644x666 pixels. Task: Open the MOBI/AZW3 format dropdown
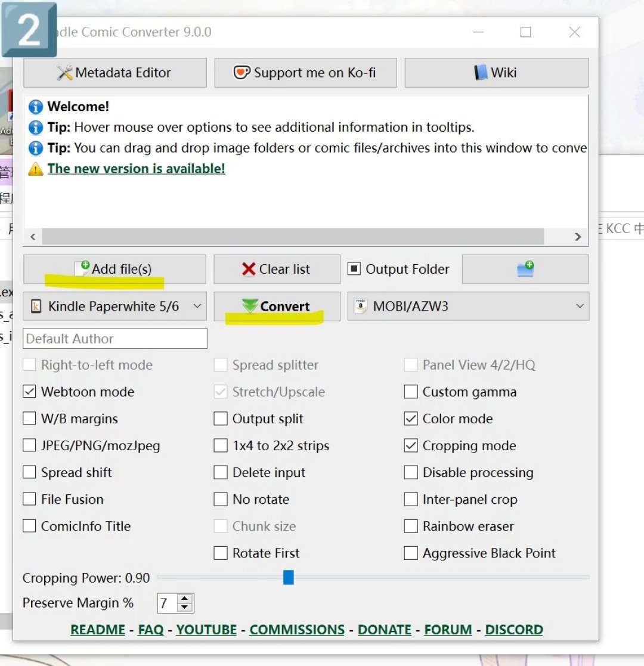pyautogui.click(x=468, y=306)
